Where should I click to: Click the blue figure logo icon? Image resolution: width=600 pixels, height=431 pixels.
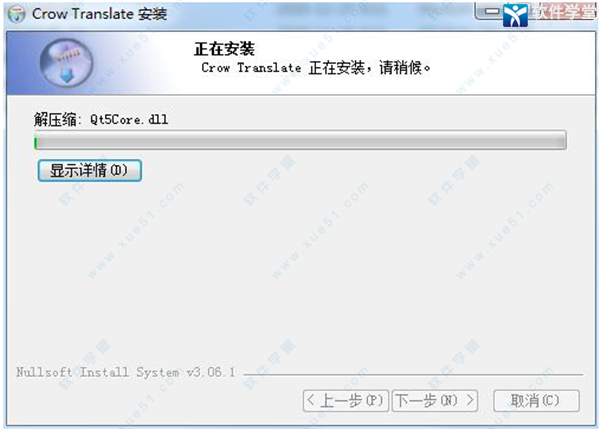point(515,15)
